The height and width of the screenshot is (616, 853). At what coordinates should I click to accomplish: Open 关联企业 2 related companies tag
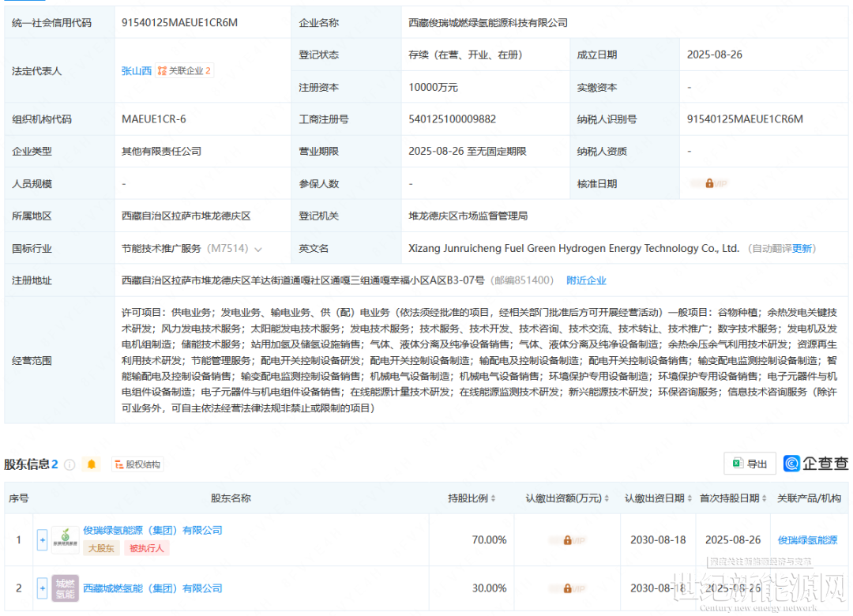pos(185,71)
